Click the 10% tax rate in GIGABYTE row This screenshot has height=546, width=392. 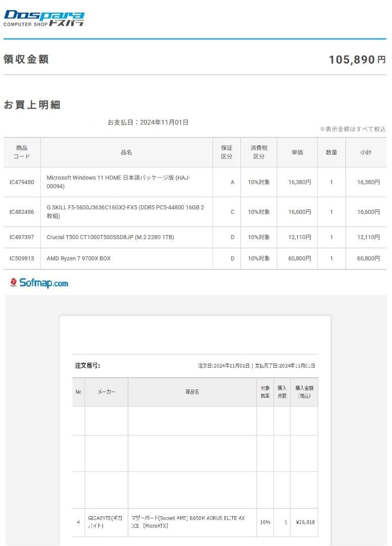(x=265, y=522)
